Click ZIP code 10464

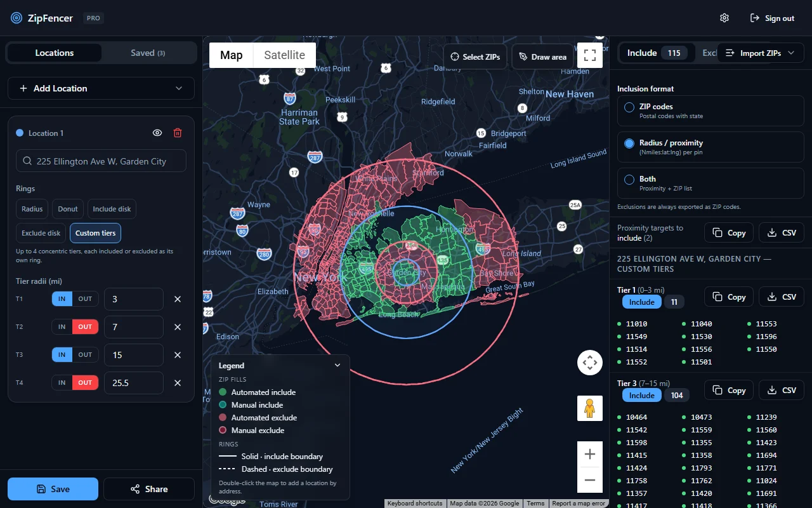tap(636, 417)
